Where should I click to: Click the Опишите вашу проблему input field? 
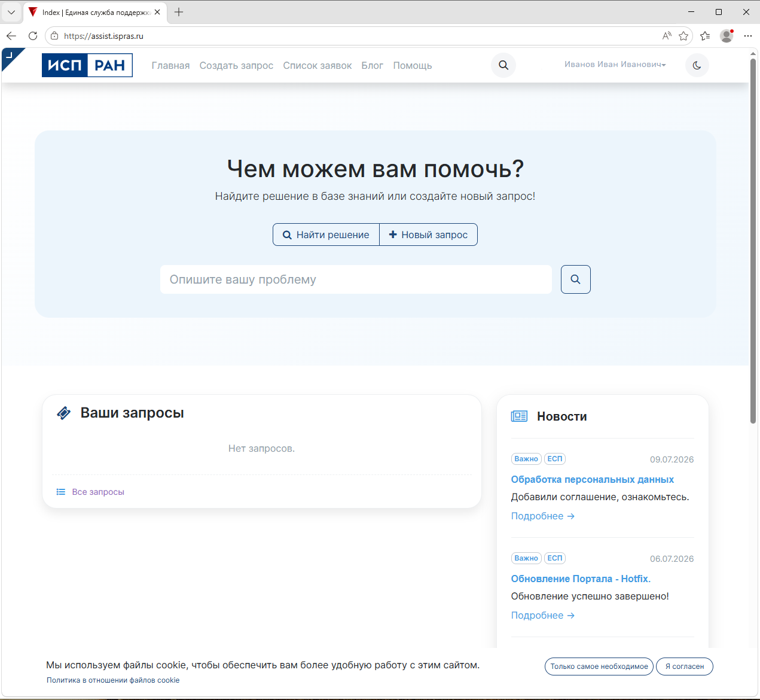coord(356,279)
